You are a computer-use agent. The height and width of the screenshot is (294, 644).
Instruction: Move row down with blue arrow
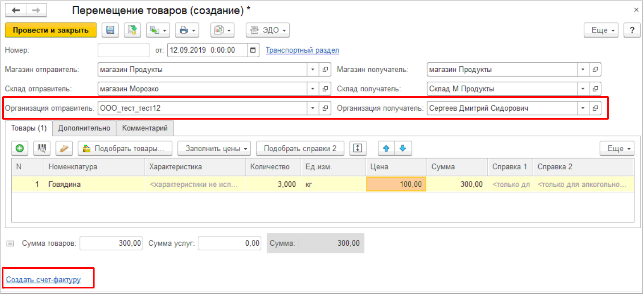(x=403, y=148)
